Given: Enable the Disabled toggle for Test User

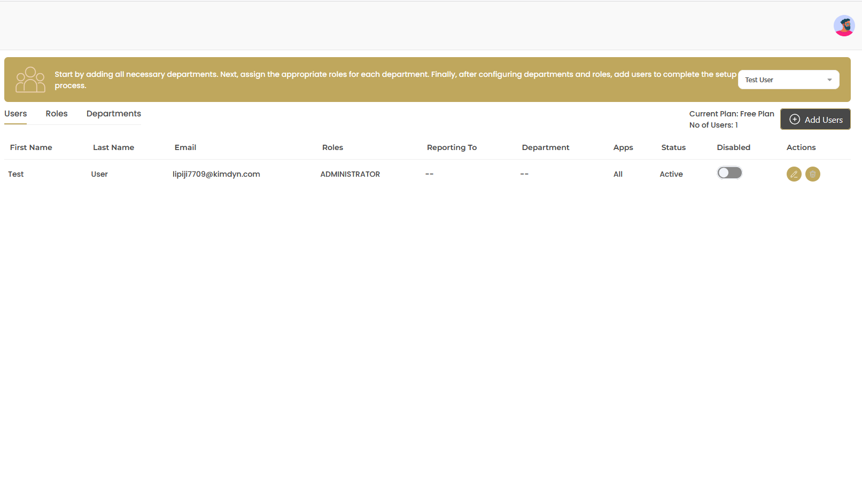Looking at the screenshot, I should (729, 172).
